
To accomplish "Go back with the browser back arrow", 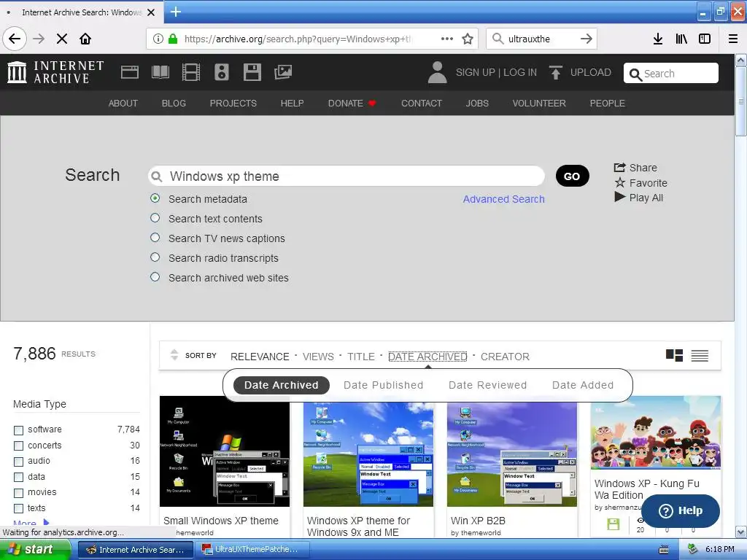I will pyautogui.click(x=15, y=39).
